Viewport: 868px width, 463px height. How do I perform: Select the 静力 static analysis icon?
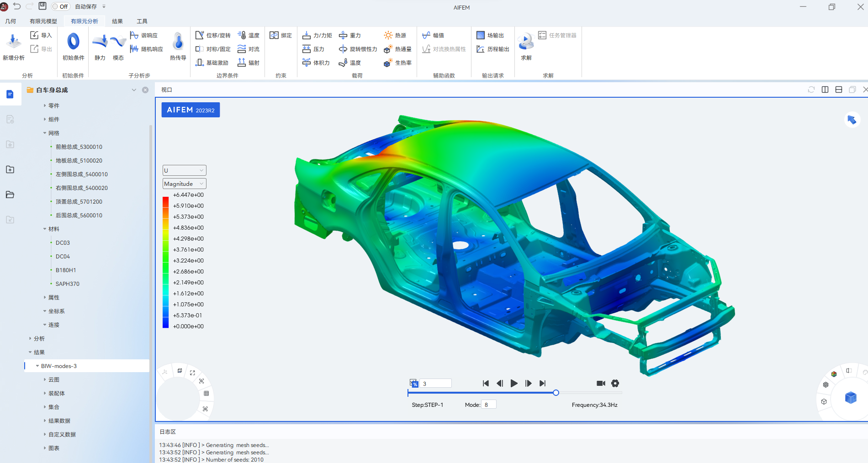pos(100,46)
